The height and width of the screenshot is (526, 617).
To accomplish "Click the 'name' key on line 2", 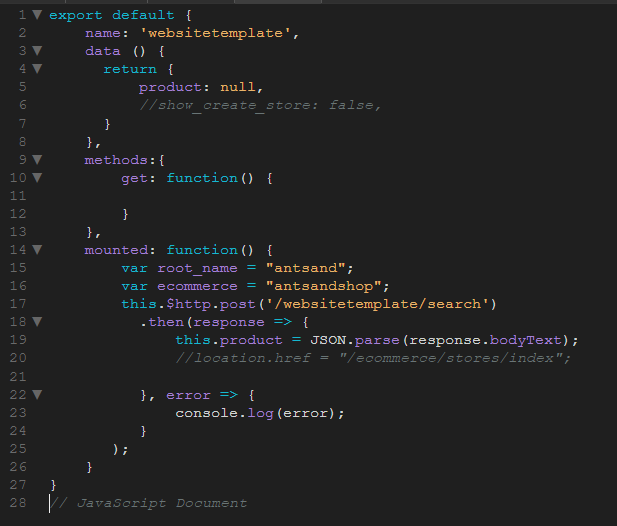I will [x=103, y=33].
